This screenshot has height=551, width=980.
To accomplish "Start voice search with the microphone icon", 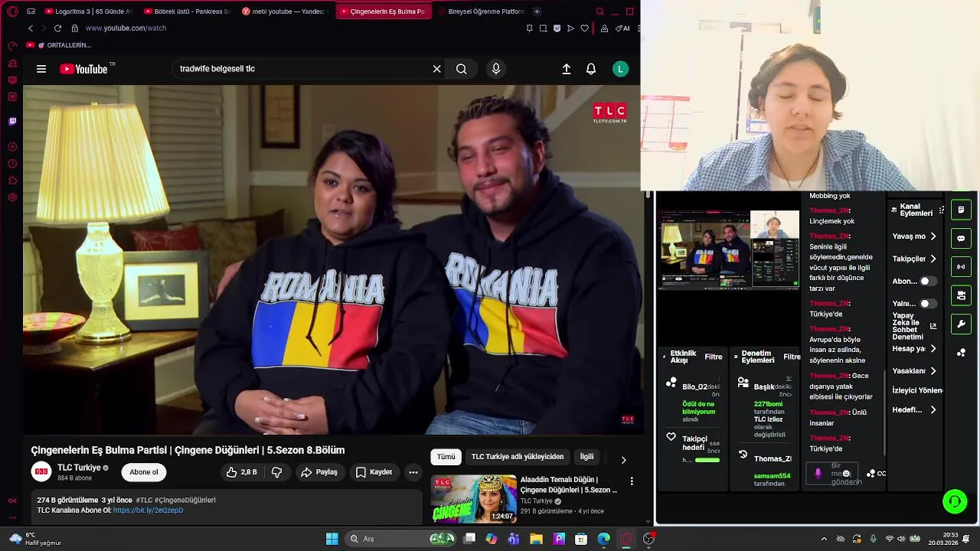I will 496,69.
